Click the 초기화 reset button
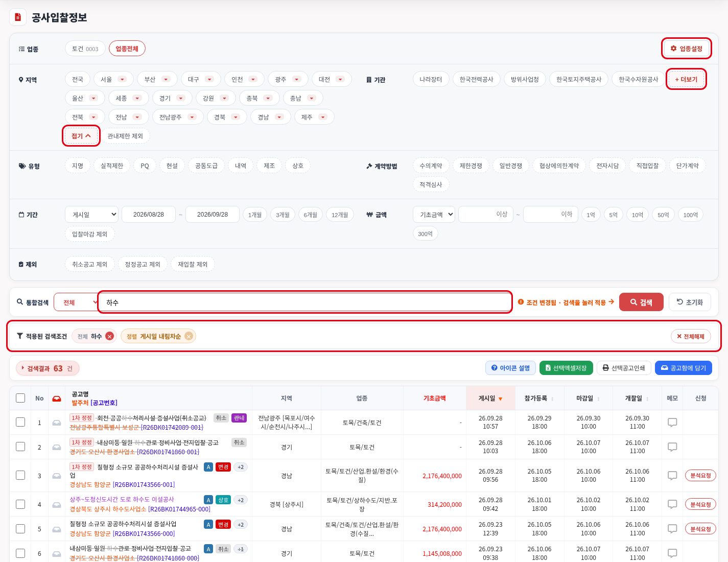 pos(690,302)
